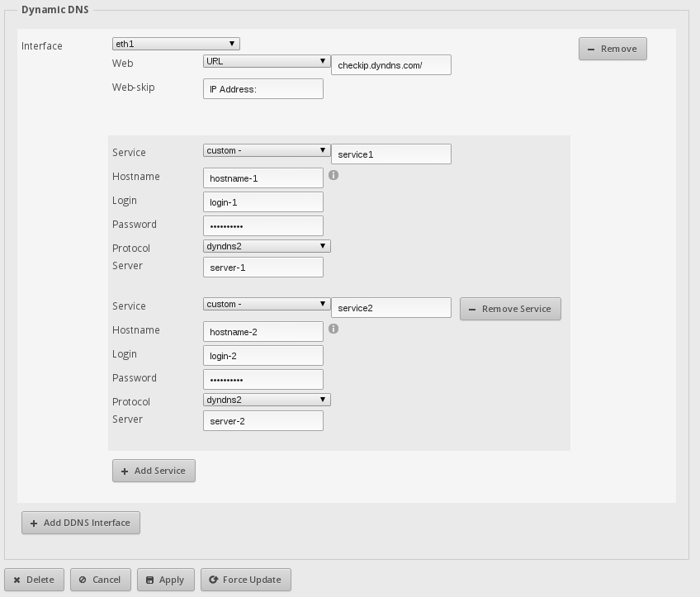Select the server-1 Server input field
The height and width of the screenshot is (597, 700).
point(262,268)
